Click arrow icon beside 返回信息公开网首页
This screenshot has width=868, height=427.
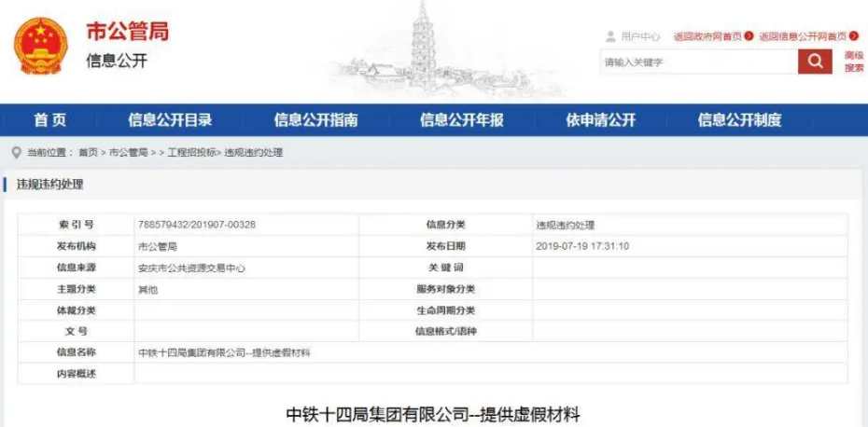pyautogui.click(x=854, y=36)
